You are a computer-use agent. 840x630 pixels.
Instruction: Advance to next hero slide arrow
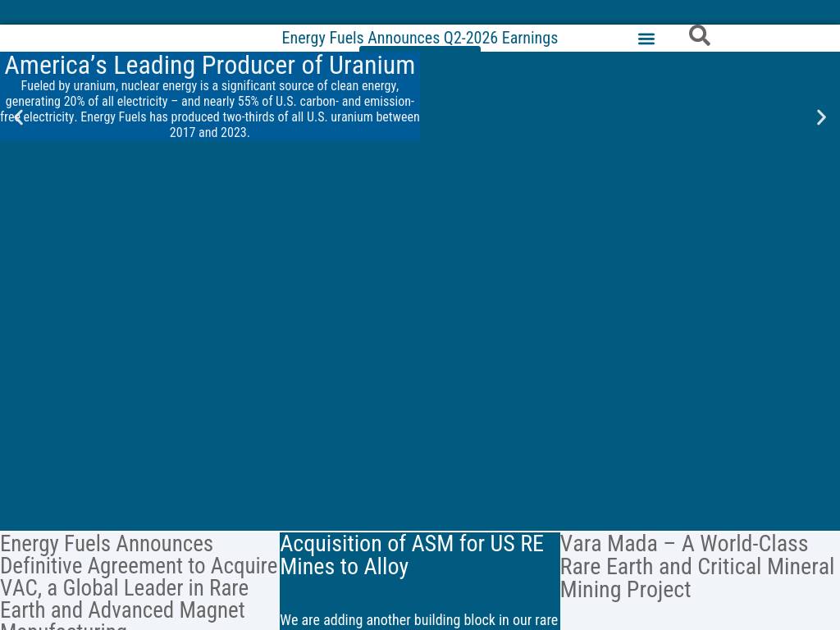(820, 117)
